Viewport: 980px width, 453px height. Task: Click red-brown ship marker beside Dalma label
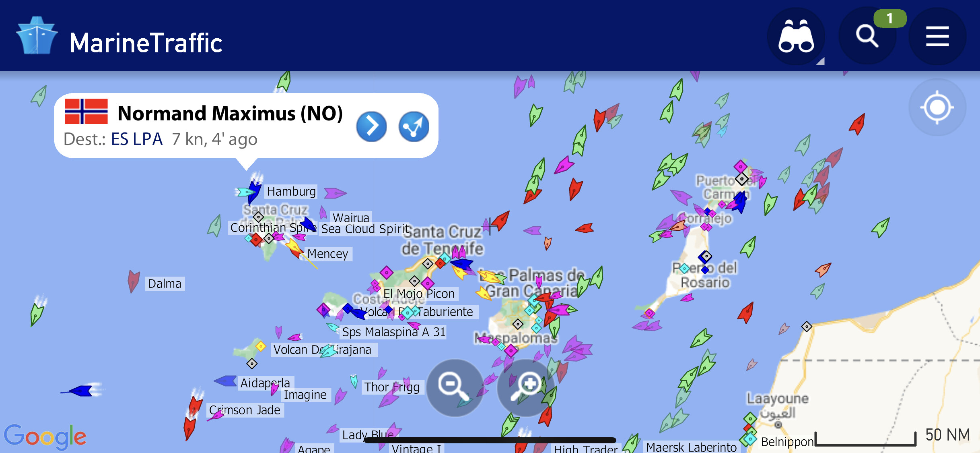tap(133, 281)
